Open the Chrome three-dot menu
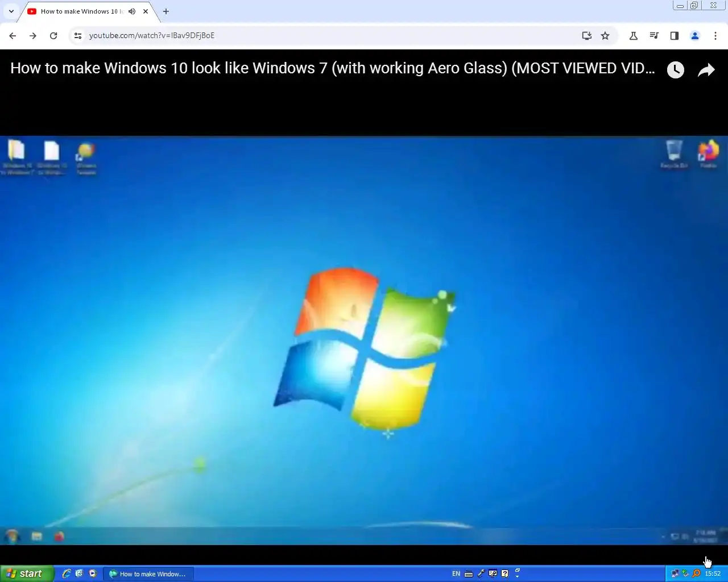This screenshot has width=728, height=582. tap(715, 35)
